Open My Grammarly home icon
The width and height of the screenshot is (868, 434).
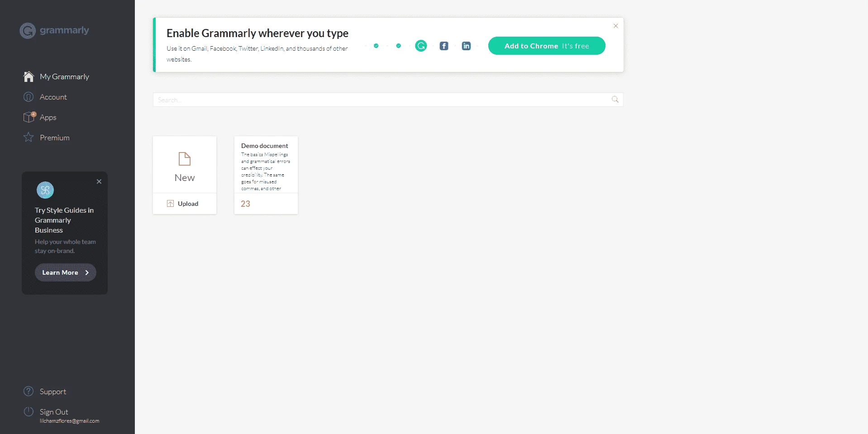[x=29, y=76]
